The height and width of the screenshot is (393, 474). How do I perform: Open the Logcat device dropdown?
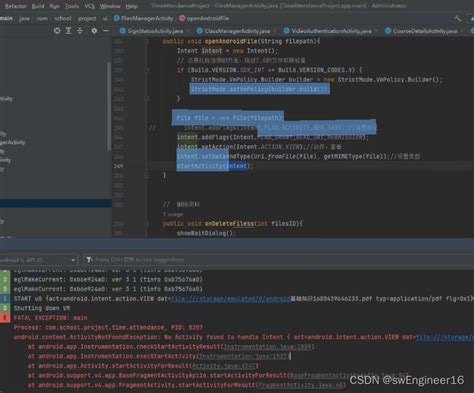pos(38,260)
